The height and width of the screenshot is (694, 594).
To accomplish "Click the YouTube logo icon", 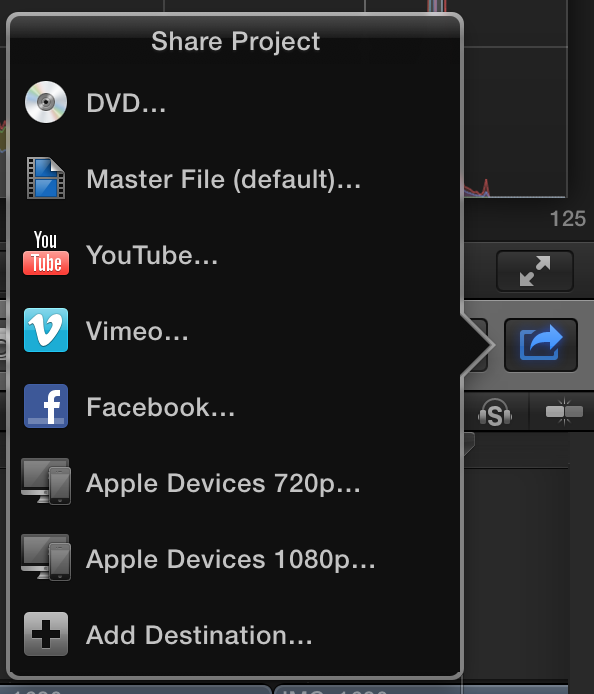I will pos(46,253).
